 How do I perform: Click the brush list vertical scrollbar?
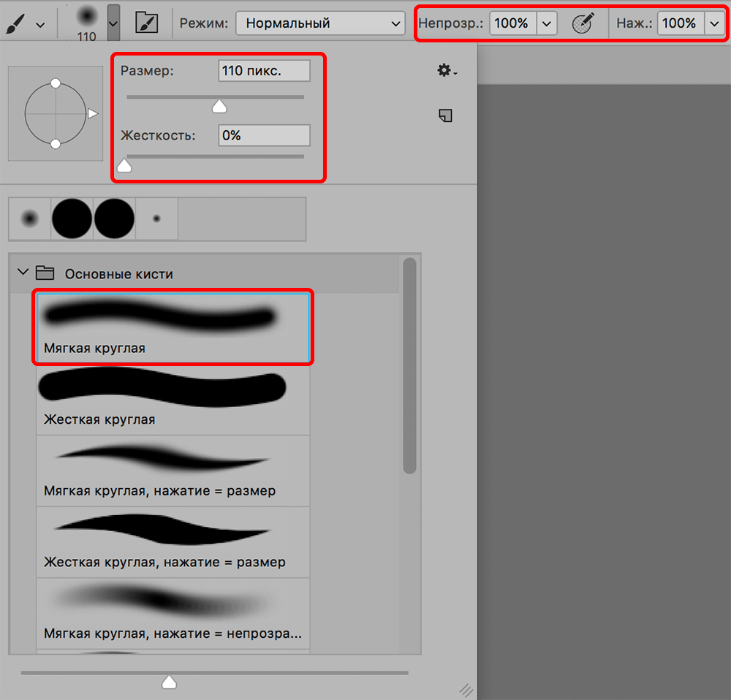tap(409, 365)
